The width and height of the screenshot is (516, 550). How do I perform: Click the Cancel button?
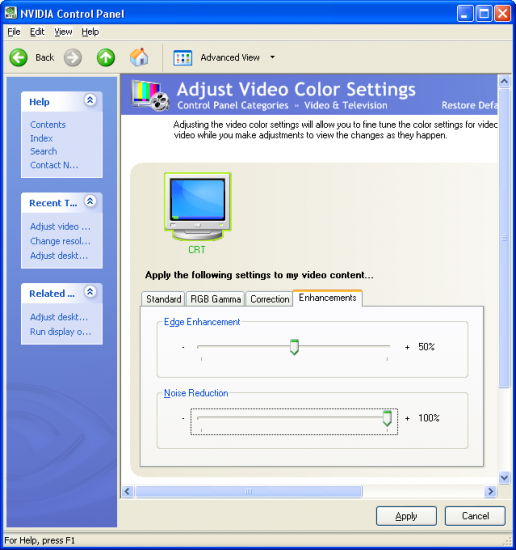[475, 516]
